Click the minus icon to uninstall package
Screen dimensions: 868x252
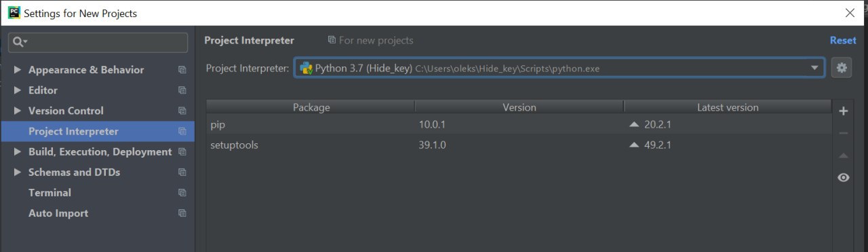(844, 133)
